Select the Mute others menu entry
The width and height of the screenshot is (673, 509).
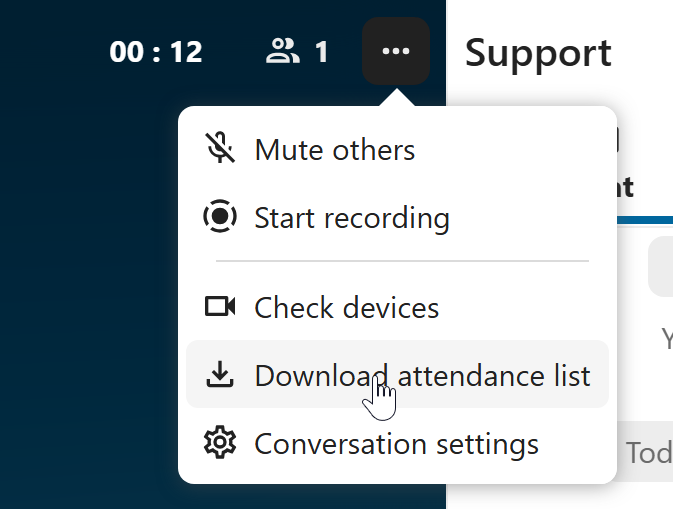[334, 150]
